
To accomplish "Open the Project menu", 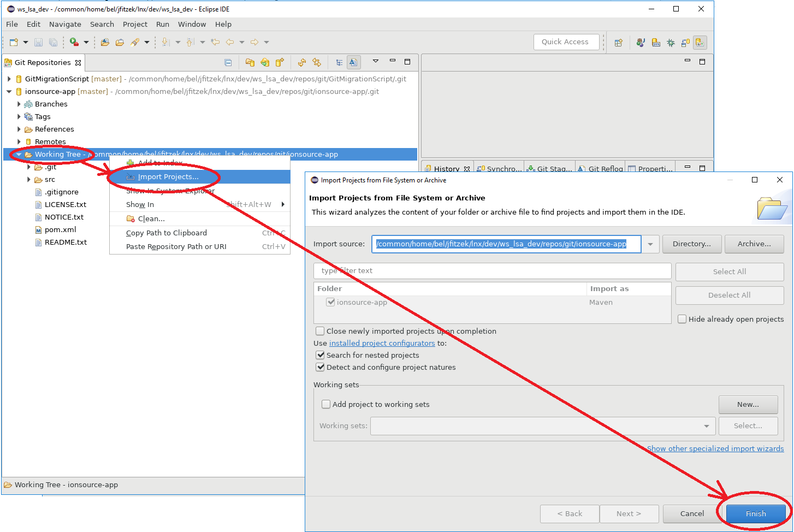I will tap(135, 24).
